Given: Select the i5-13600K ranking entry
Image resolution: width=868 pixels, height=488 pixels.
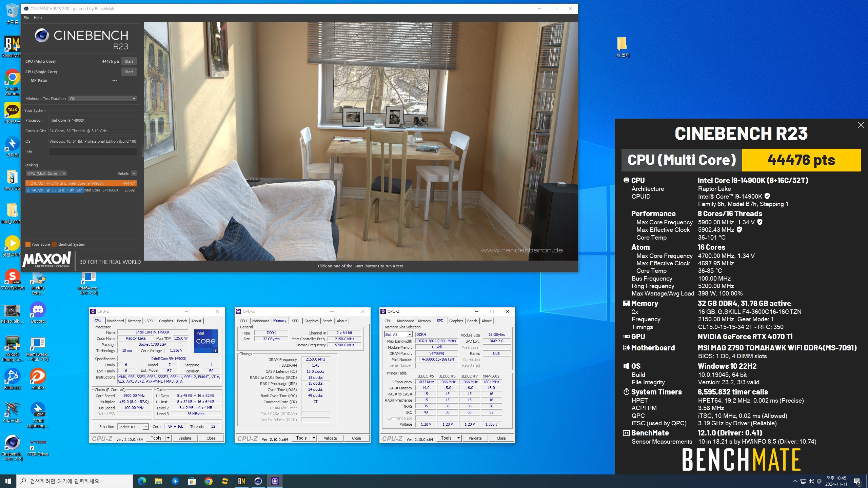Looking at the screenshot, I should [81, 190].
